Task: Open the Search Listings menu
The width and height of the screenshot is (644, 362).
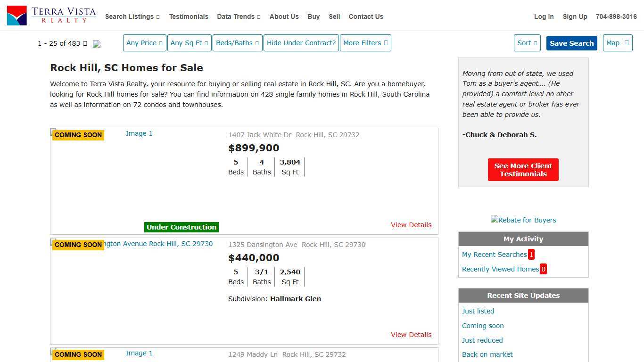Action: (x=132, y=16)
